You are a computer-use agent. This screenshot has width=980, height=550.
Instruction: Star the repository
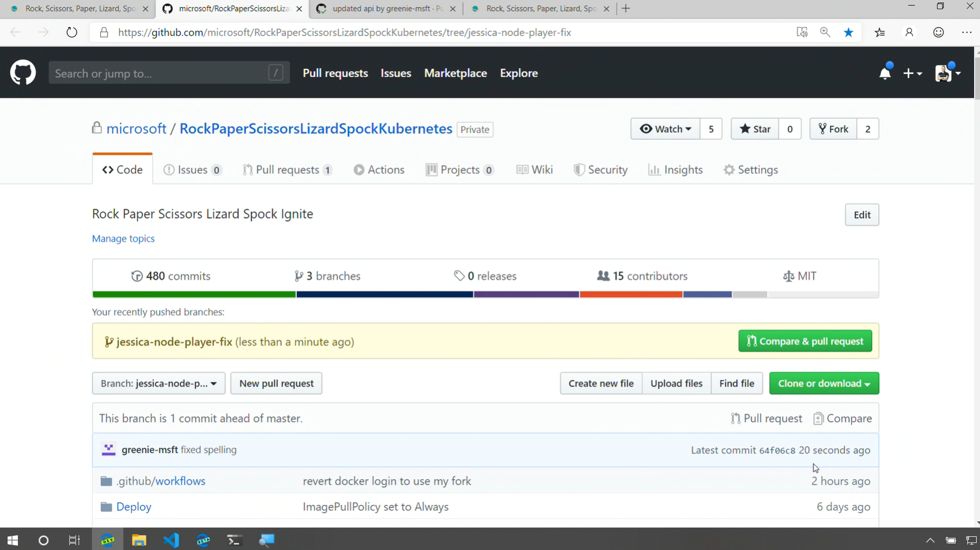(x=755, y=129)
